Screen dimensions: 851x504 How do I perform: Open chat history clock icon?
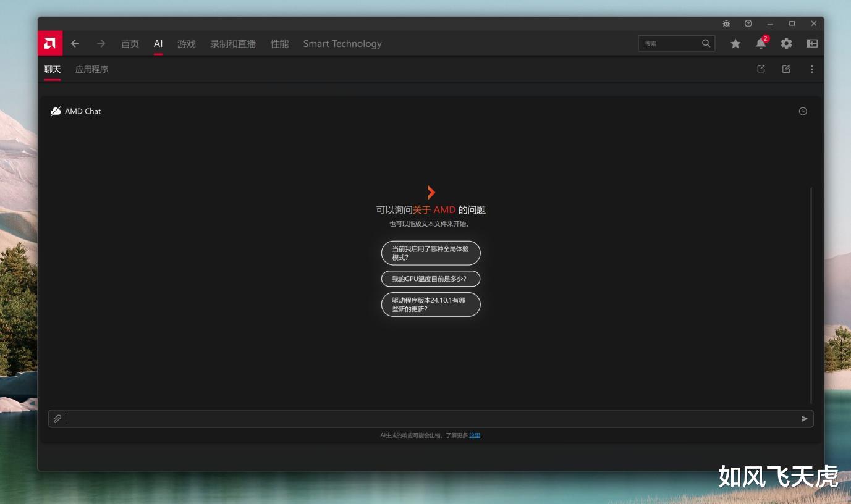tap(803, 111)
